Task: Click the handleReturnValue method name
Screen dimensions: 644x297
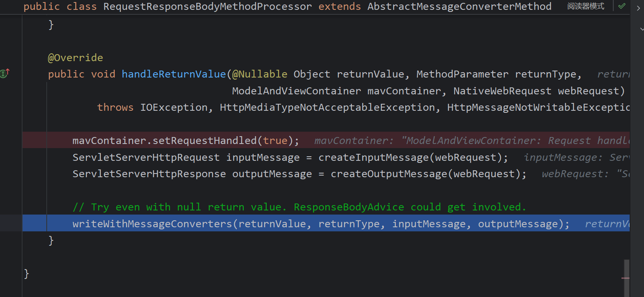Action: pos(174,74)
